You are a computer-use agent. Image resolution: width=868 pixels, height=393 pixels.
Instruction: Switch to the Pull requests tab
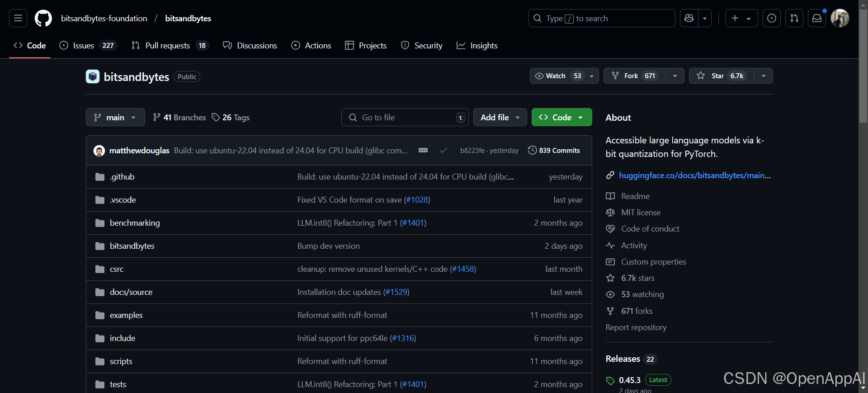coord(170,46)
